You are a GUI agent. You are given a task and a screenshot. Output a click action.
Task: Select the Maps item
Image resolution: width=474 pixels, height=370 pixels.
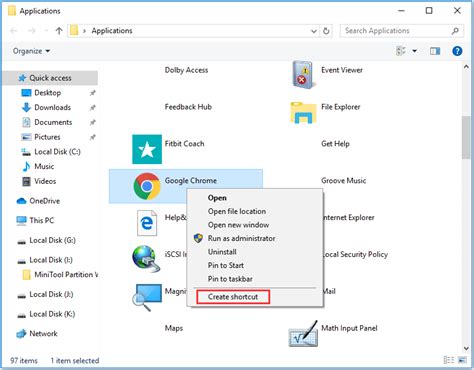click(x=174, y=328)
